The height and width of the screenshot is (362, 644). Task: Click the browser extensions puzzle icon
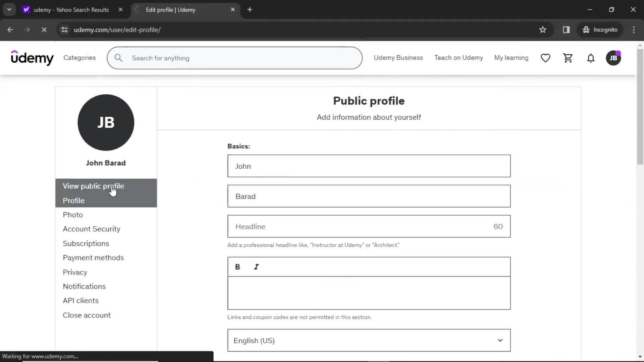566,29
